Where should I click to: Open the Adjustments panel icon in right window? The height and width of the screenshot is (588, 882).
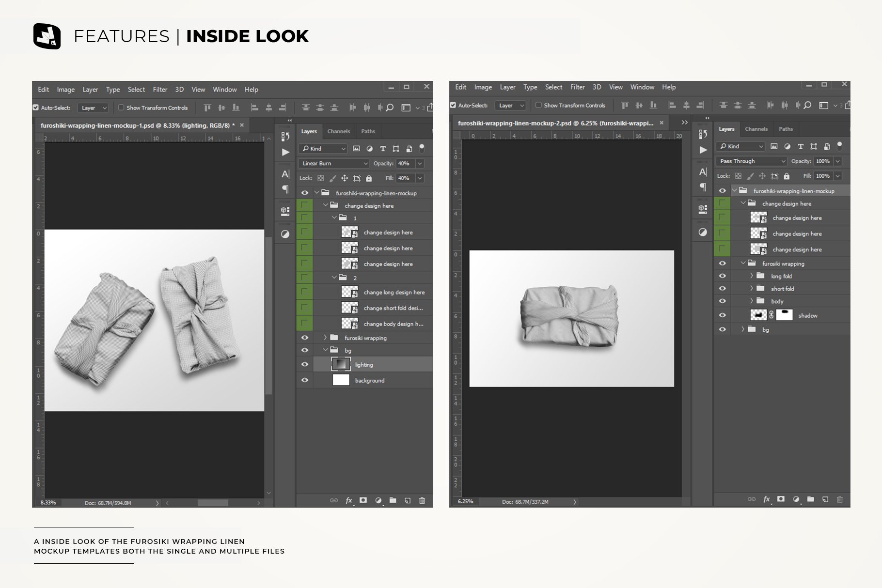tap(703, 232)
